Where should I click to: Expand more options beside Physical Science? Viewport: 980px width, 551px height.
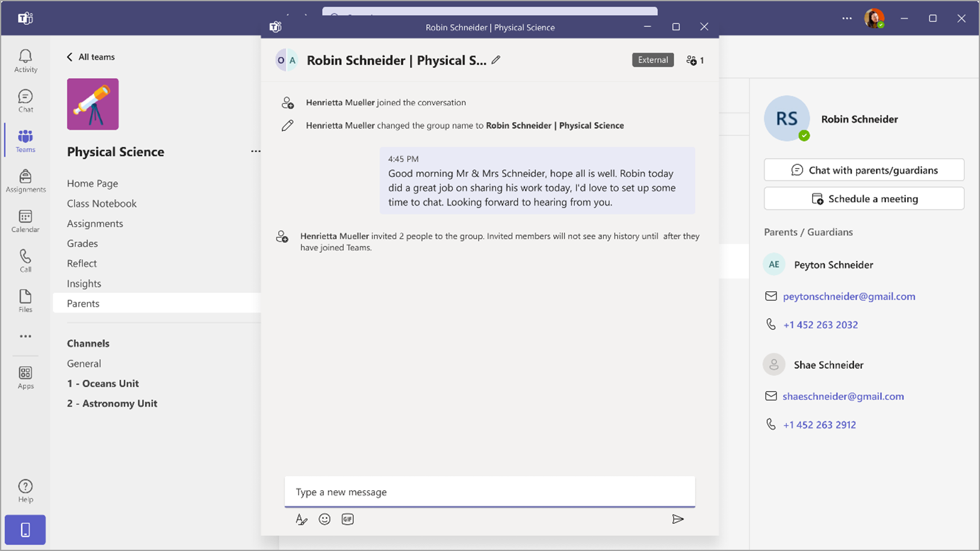pyautogui.click(x=256, y=152)
